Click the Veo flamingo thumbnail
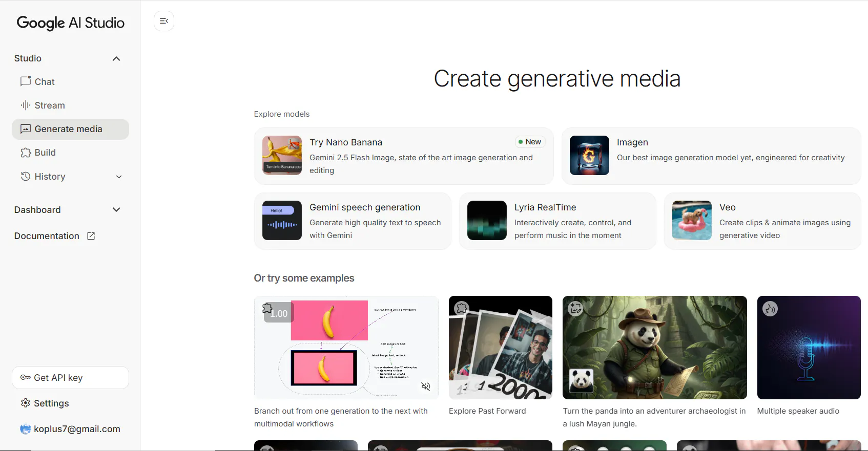 pyautogui.click(x=692, y=220)
